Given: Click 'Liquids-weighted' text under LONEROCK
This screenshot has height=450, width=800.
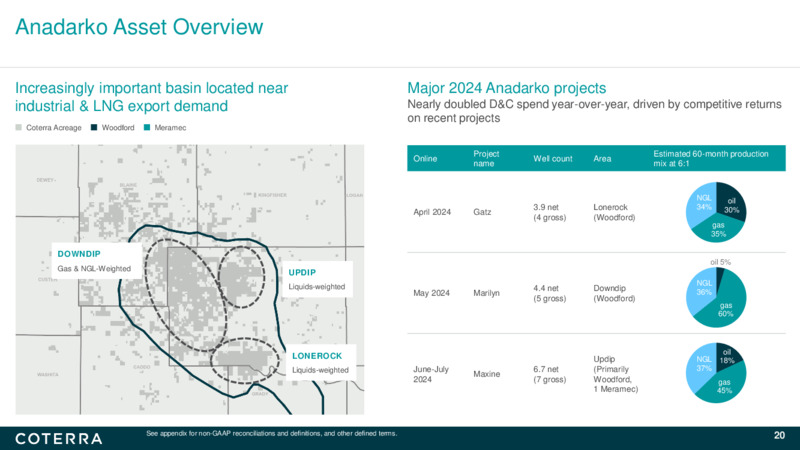Looking at the screenshot, I should point(320,370).
